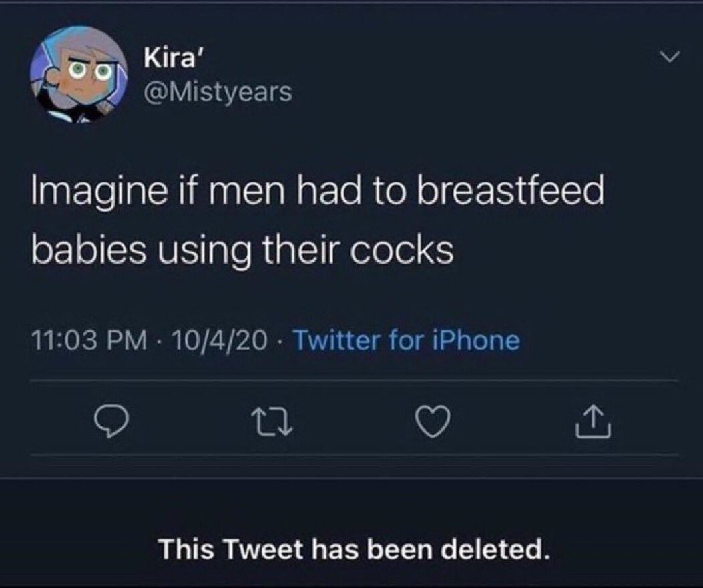Like the tweet with the heart icon

pyautogui.click(x=432, y=421)
